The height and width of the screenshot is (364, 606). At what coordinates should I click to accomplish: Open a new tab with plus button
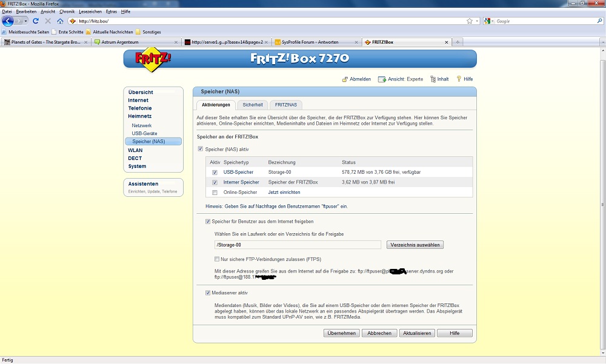458,42
